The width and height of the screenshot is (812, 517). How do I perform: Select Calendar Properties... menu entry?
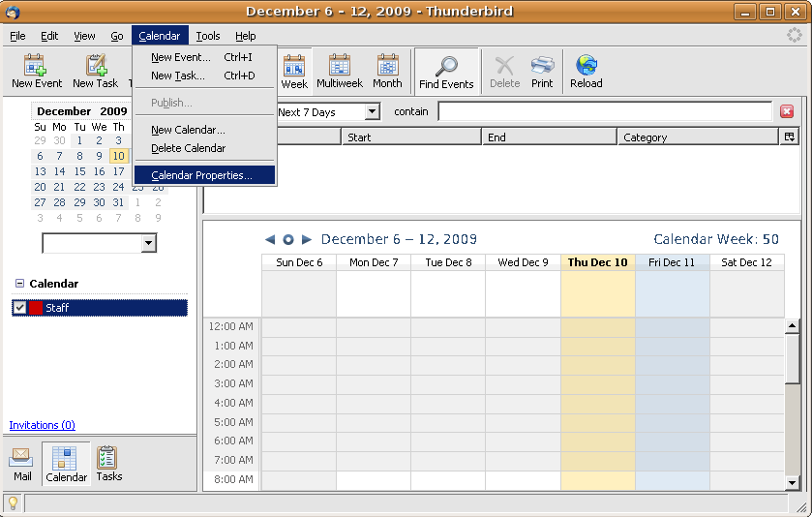[x=204, y=175]
